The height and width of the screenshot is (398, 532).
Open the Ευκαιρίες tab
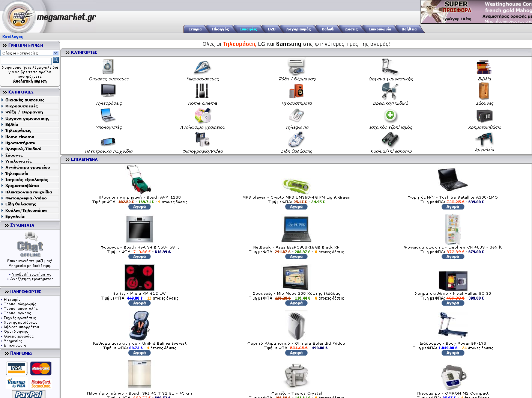tap(248, 29)
